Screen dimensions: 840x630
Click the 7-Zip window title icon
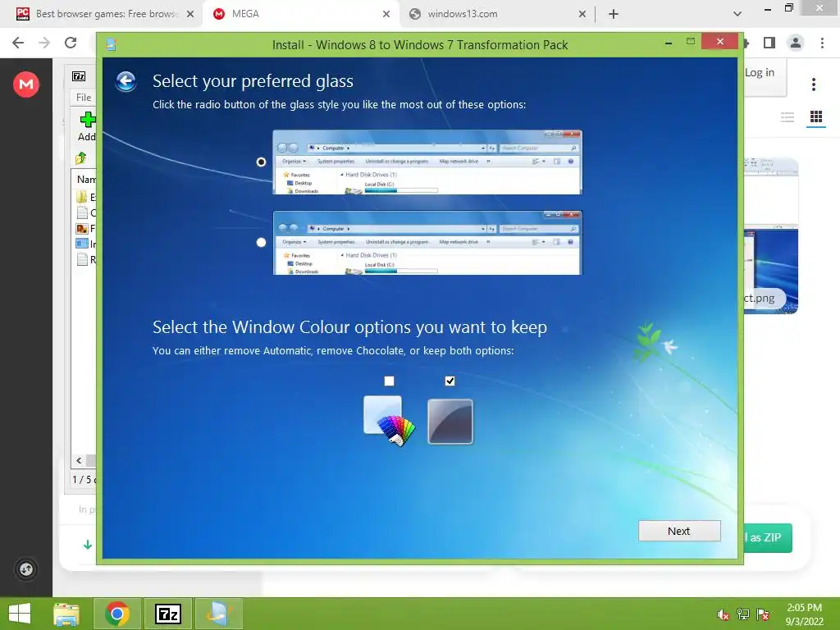click(79, 76)
